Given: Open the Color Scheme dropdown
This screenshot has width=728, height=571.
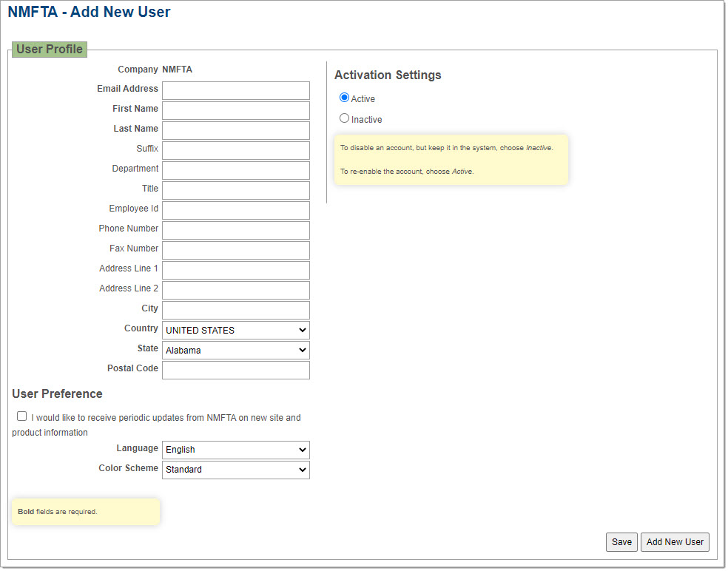Looking at the screenshot, I should [x=236, y=470].
